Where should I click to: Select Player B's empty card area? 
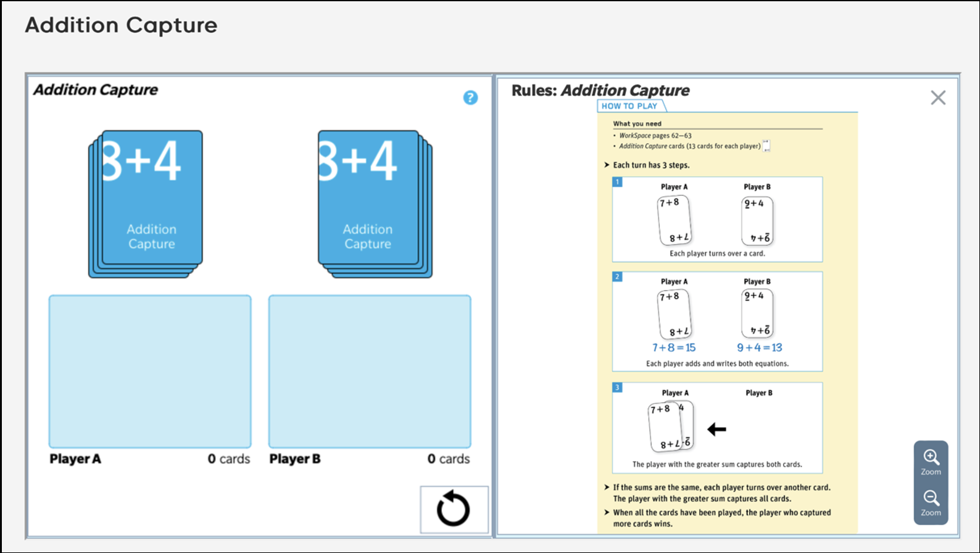click(x=370, y=372)
